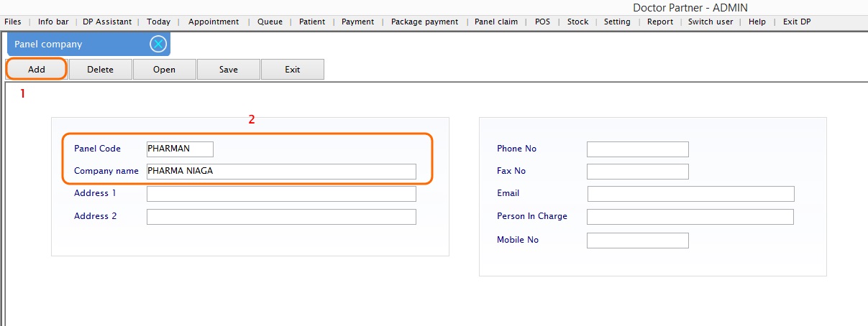This screenshot has height=326, width=868.
Task: Focus the Email input field
Action: pyautogui.click(x=691, y=194)
